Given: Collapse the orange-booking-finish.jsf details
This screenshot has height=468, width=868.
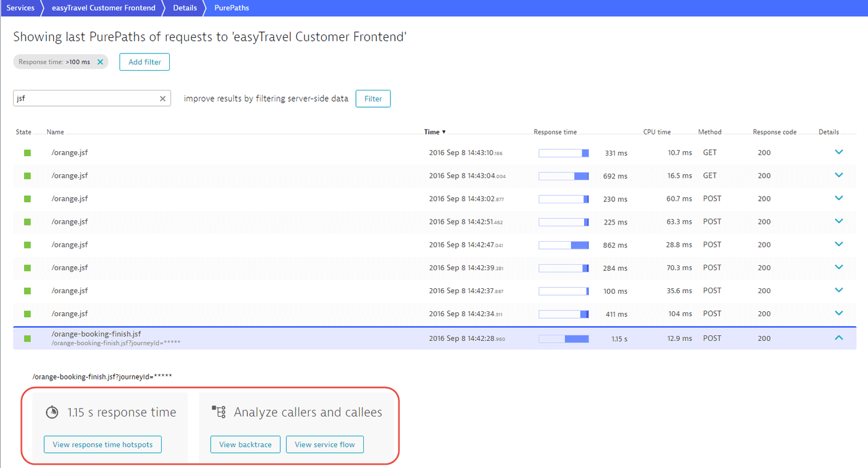Looking at the screenshot, I should tap(839, 338).
